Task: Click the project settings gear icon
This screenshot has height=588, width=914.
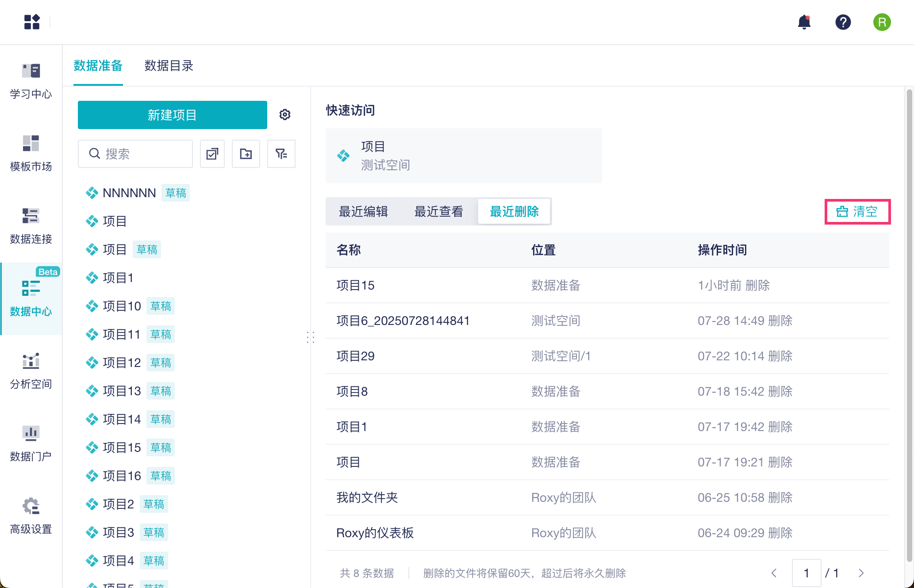Action: 285,115
